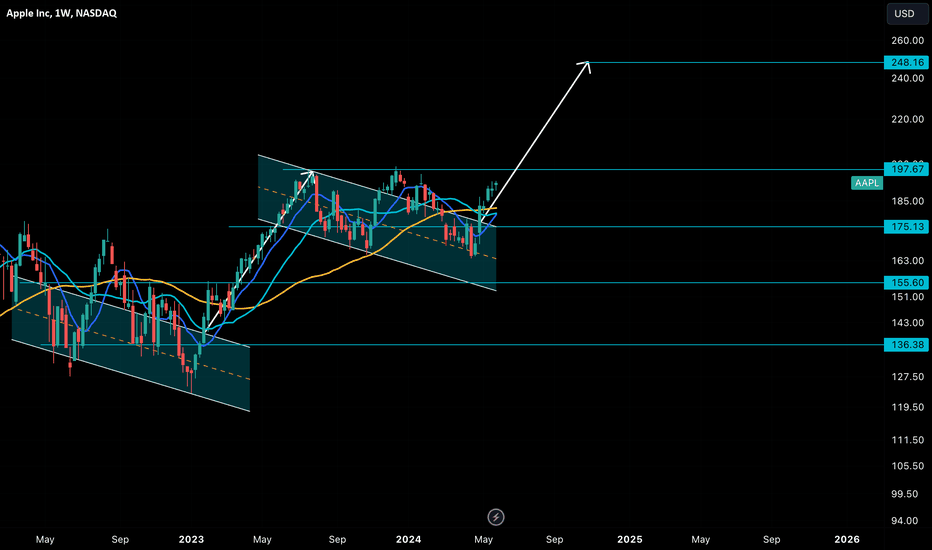
Task: Click the 240.00 price axis value
Action: pyautogui.click(x=908, y=78)
